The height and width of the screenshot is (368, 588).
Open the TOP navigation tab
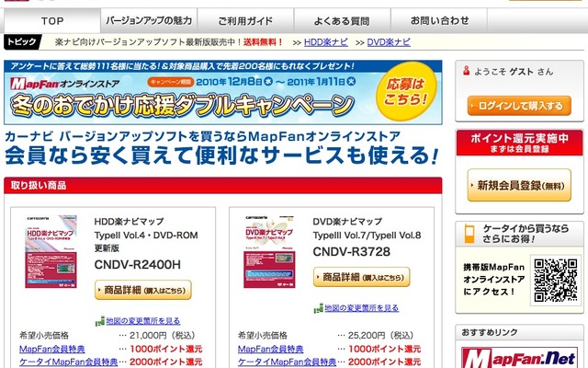(52, 20)
